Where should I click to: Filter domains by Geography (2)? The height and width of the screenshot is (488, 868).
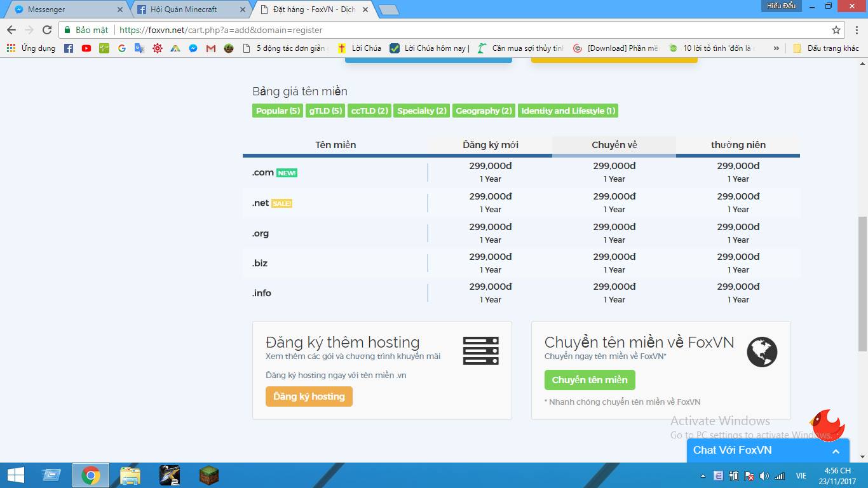click(484, 111)
